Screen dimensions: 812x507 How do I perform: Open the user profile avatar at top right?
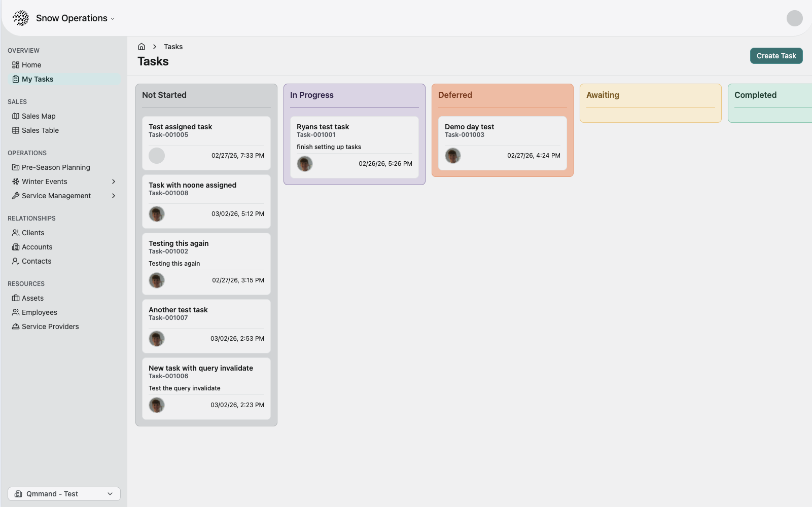(794, 18)
